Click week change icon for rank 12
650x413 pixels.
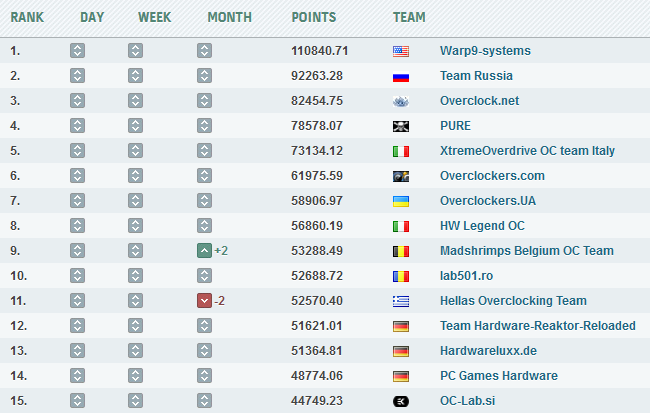tap(136, 326)
